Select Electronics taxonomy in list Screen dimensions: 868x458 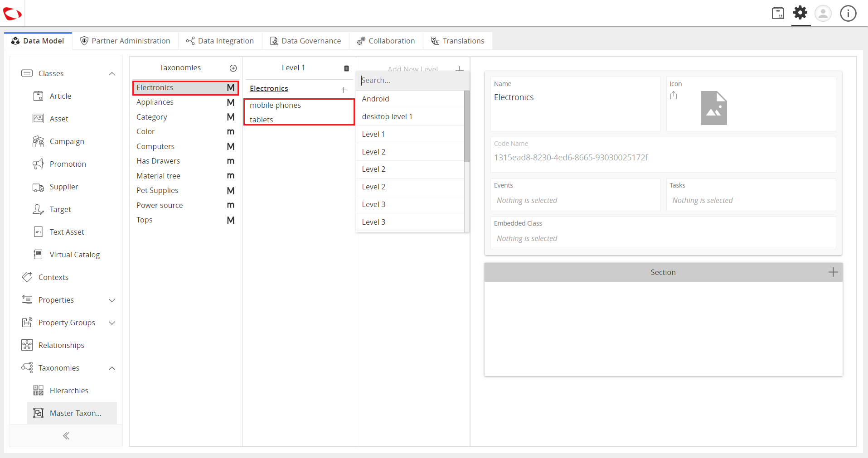185,88
